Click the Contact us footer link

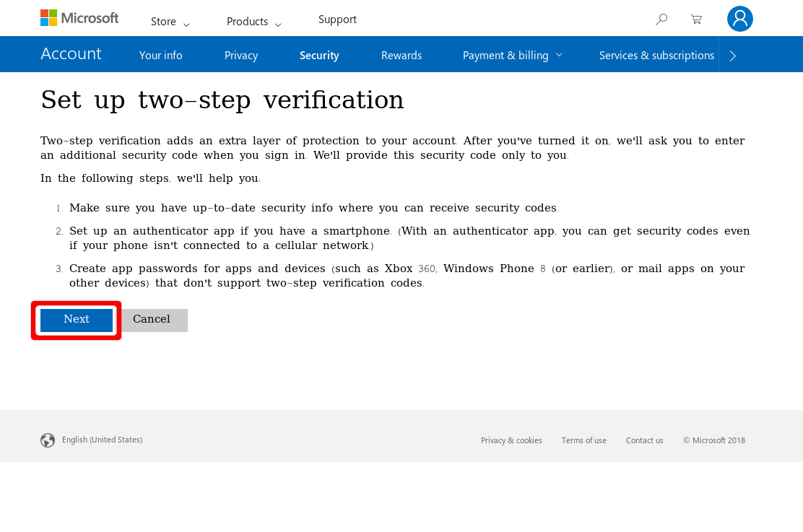(x=644, y=440)
